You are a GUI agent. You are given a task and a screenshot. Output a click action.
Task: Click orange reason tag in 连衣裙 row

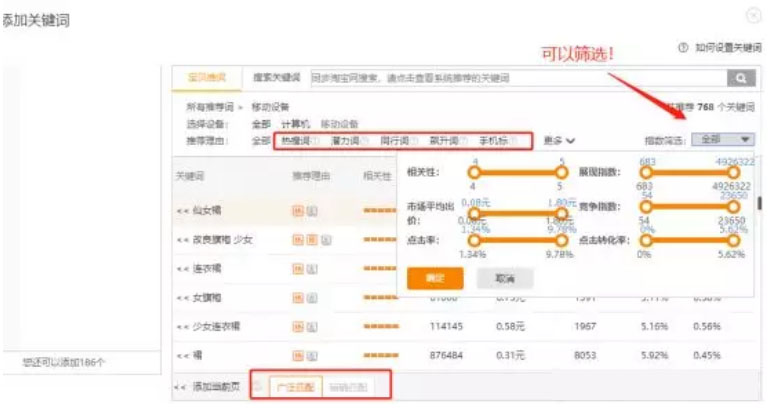[x=298, y=269]
